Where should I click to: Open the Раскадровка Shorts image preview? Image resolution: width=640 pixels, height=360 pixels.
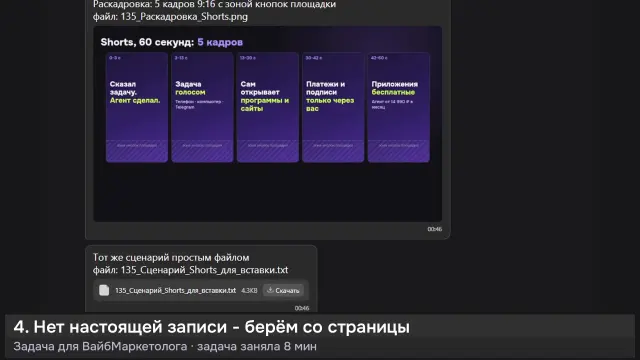[267, 124]
